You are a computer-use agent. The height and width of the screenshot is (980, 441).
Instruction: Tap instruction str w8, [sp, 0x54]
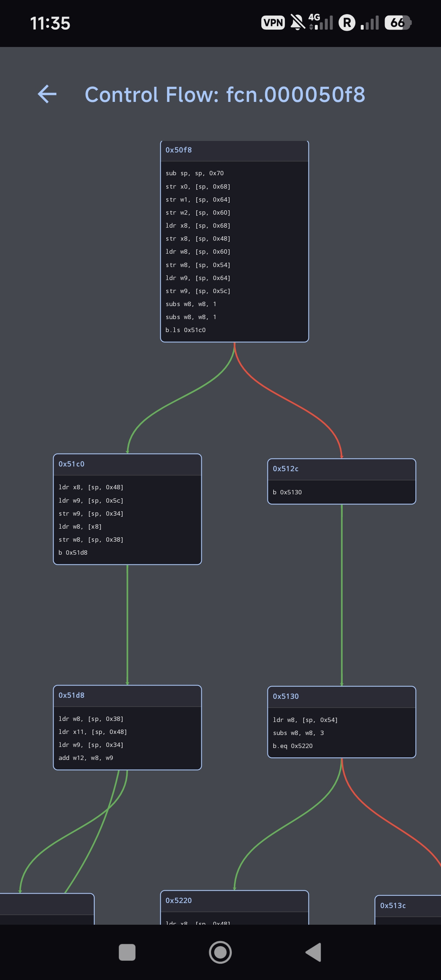[198, 265]
